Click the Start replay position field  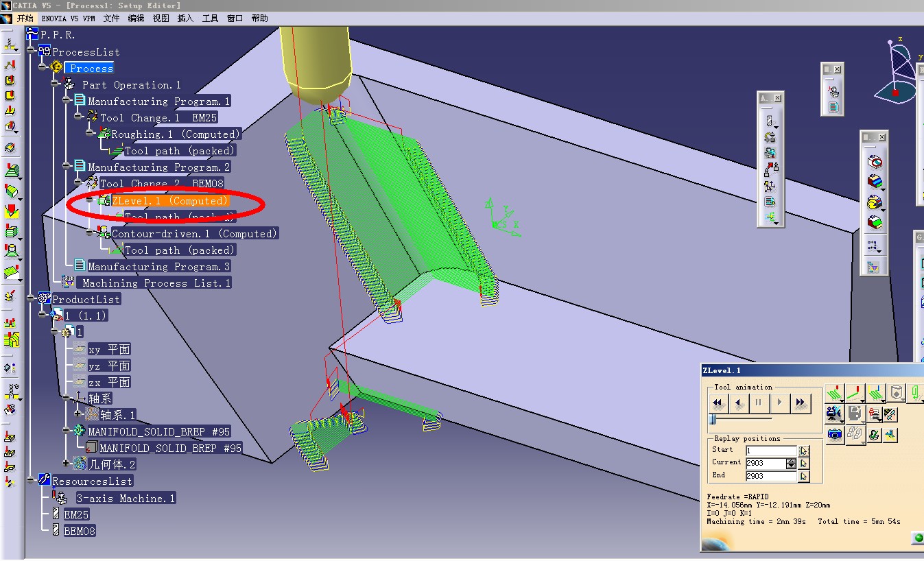771,451
